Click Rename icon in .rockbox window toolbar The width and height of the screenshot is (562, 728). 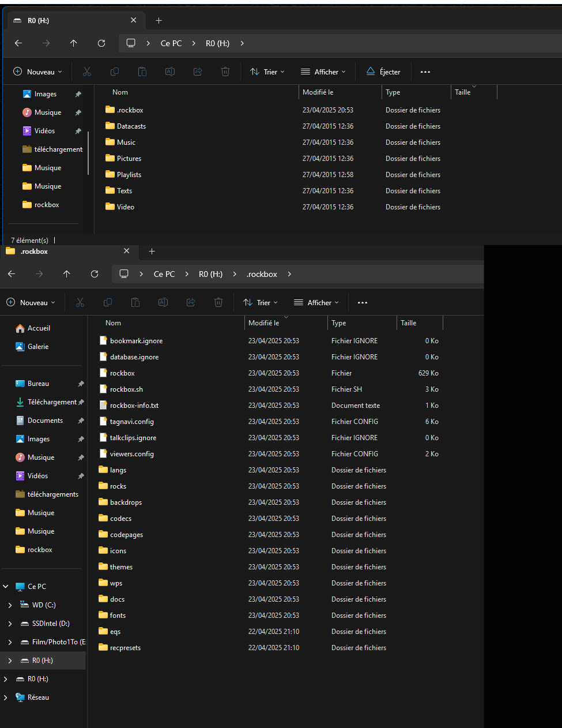pos(163,302)
